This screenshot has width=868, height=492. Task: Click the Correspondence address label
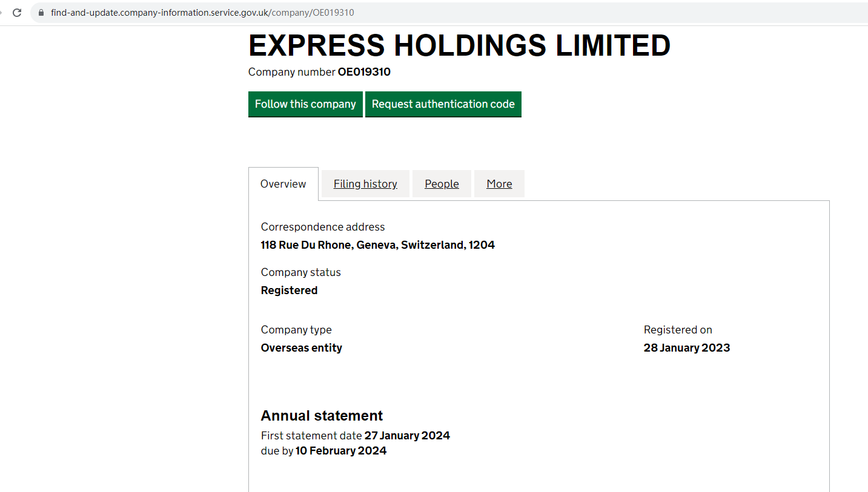coord(323,227)
